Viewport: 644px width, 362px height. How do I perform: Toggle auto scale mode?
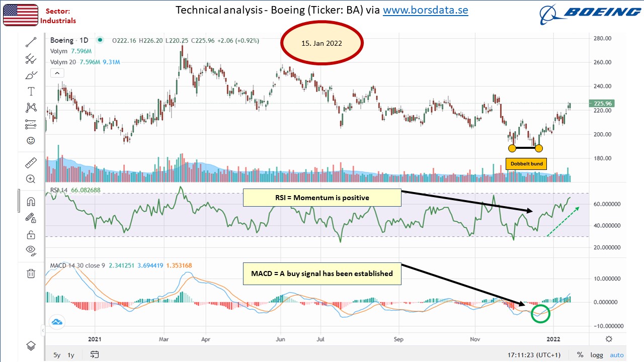[617, 355]
